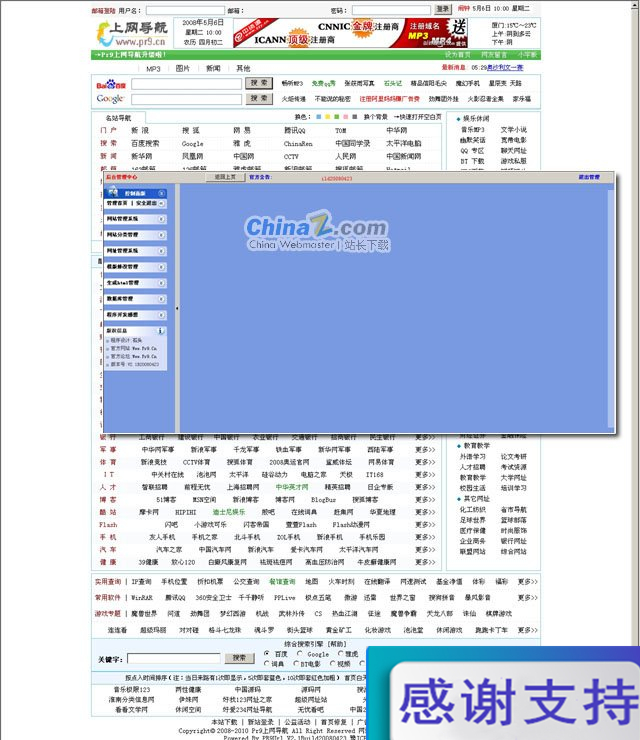Click 设为首页 in the green bar
This screenshot has height=740, width=640.
457,55
